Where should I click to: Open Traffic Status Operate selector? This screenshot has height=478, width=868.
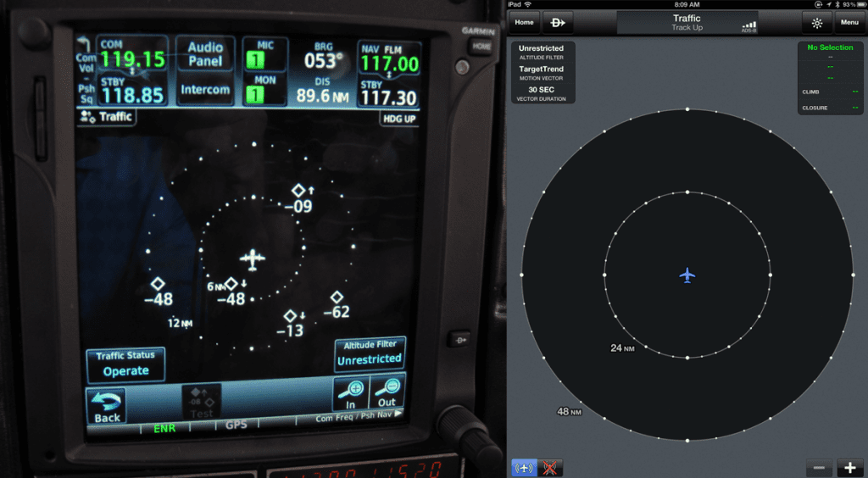click(125, 364)
